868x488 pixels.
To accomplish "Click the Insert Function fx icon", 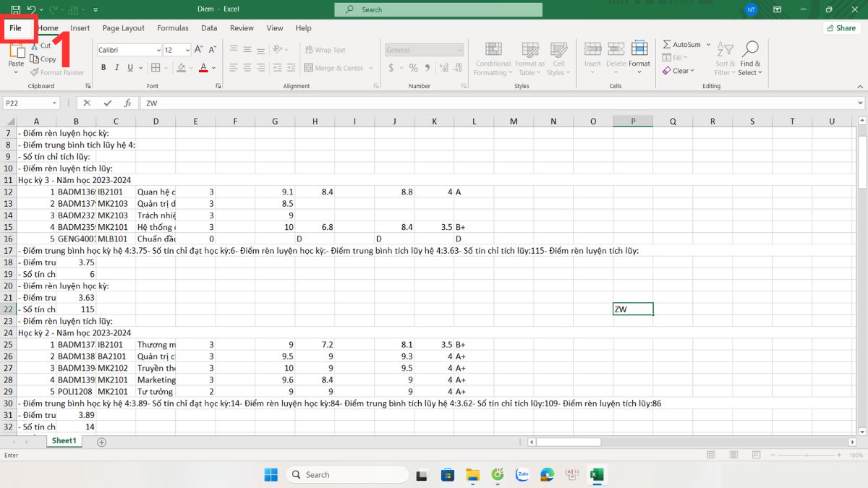I will coord(127,103).
